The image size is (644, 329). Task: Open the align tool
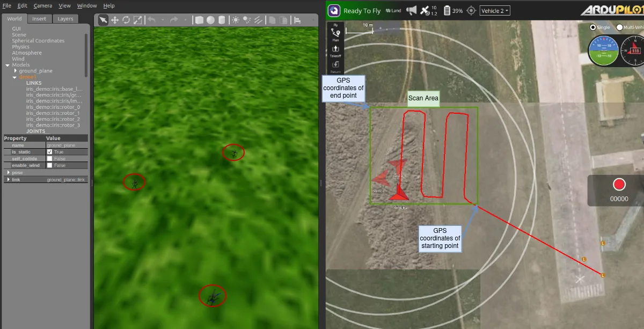pos(297,20)
